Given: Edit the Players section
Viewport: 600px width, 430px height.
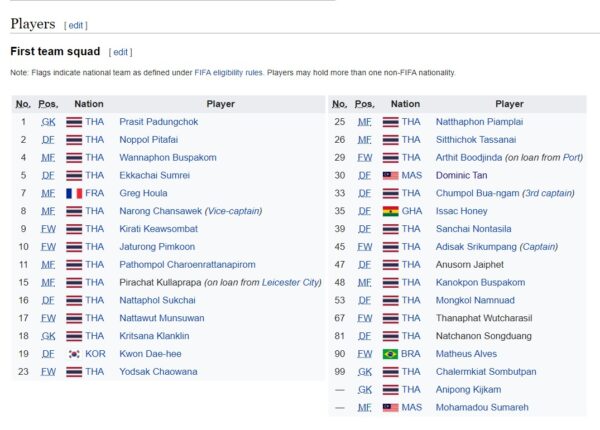Looking at the screenshot, I should coord(77,25).
